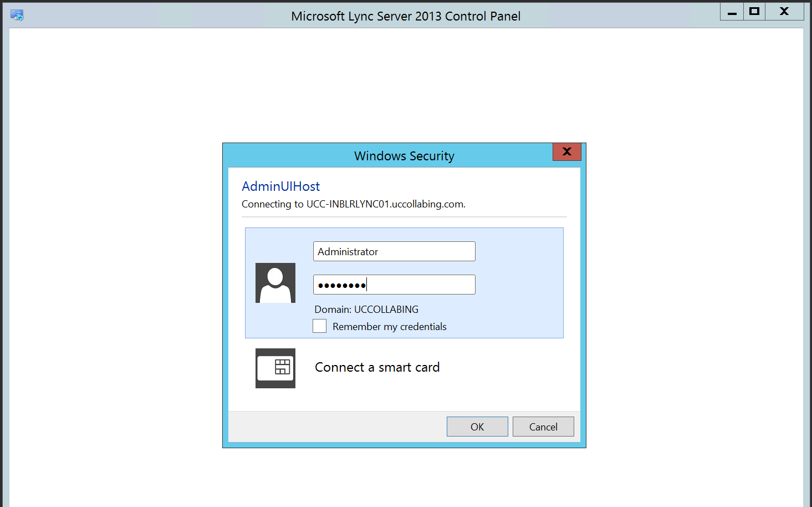Cancel the credentials prompt
This screenshot has width=812, height=507.
coord(543,427)
